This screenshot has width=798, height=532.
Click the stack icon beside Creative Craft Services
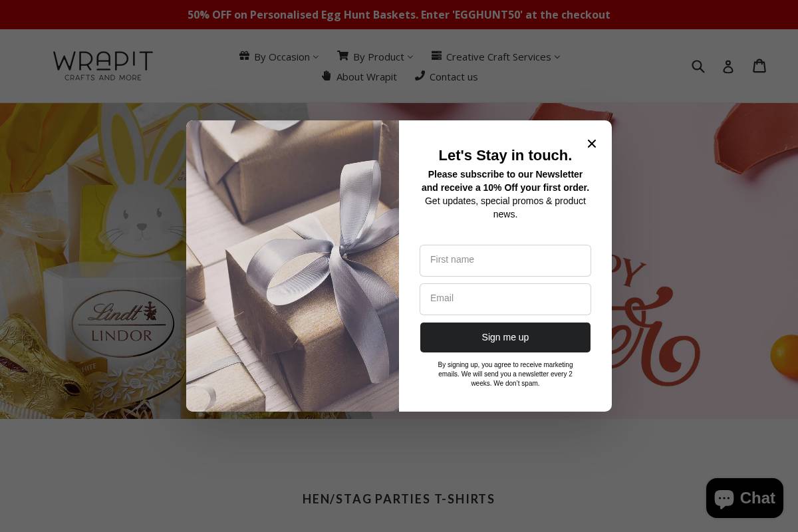[x=436, y=56]
